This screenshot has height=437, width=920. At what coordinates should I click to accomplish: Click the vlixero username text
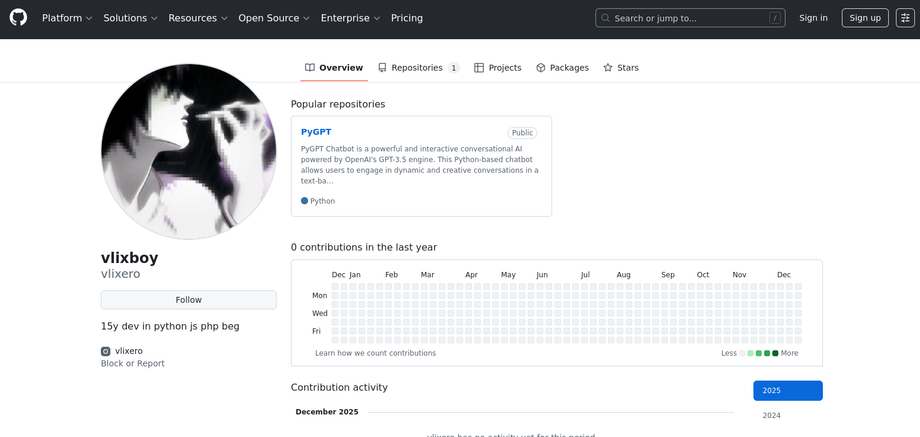pos(120,274)
